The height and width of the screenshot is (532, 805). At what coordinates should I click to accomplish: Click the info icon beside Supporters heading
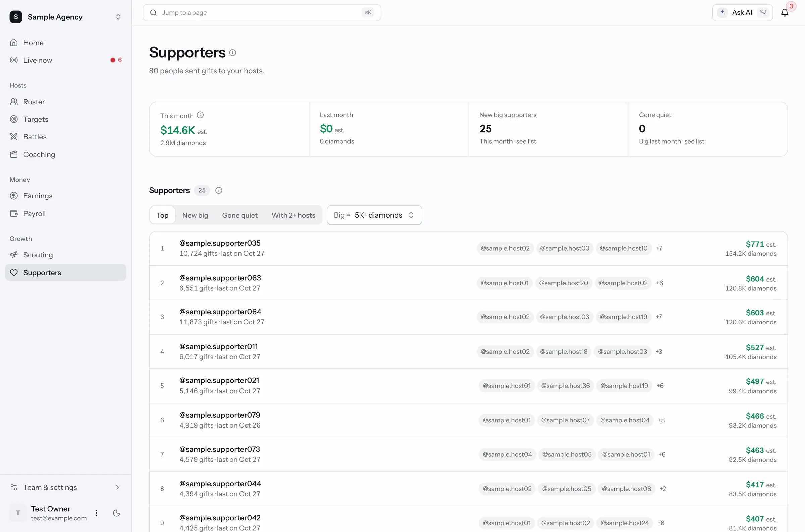[x=232, y=53]
